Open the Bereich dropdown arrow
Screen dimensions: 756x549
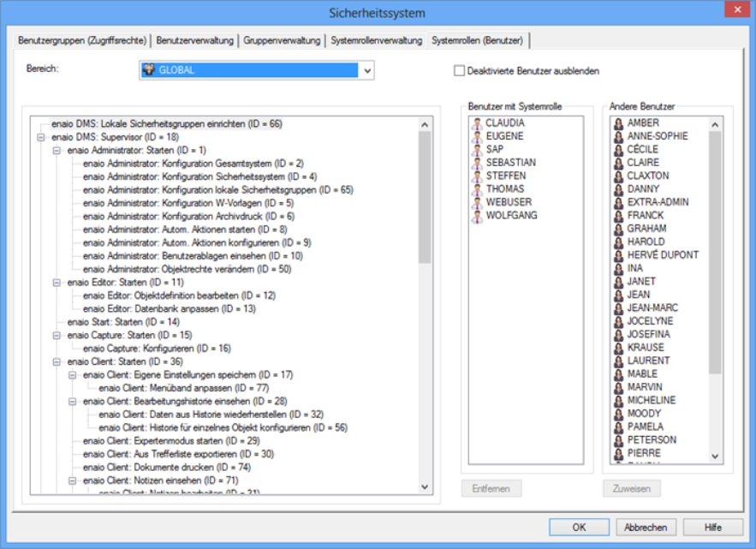367,70
